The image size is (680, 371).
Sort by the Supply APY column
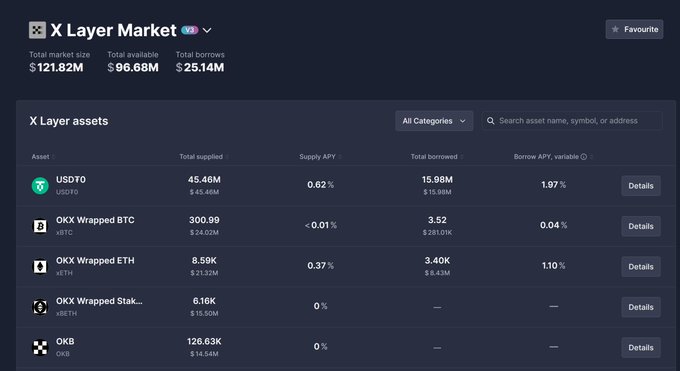pyautogui.click(x=320, y=157)
